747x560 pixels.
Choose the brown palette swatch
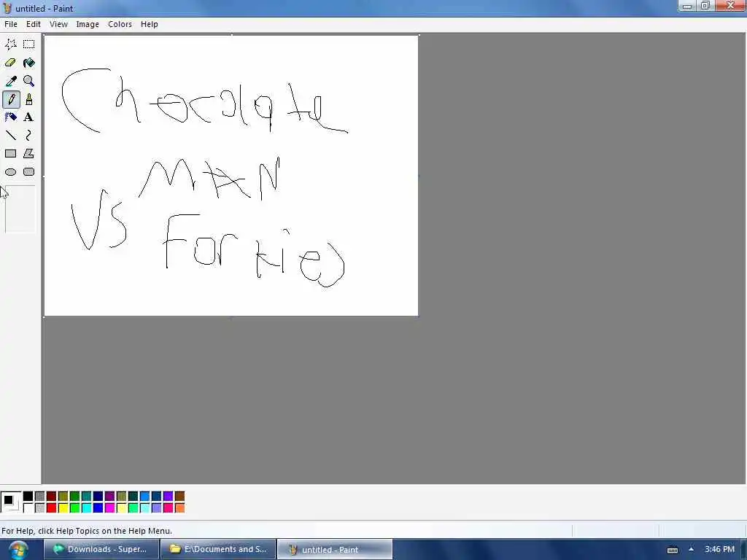[x=179, y=497]
